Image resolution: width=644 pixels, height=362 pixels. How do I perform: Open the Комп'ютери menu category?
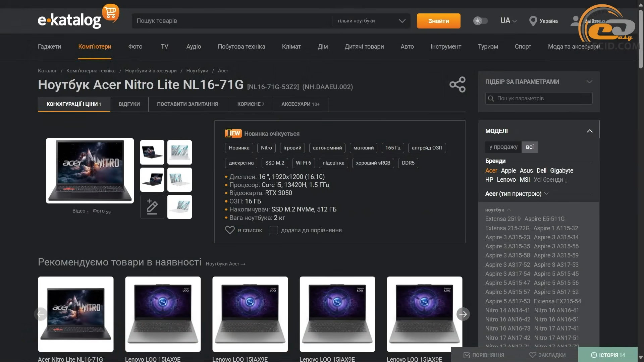[x=95, y=47]
